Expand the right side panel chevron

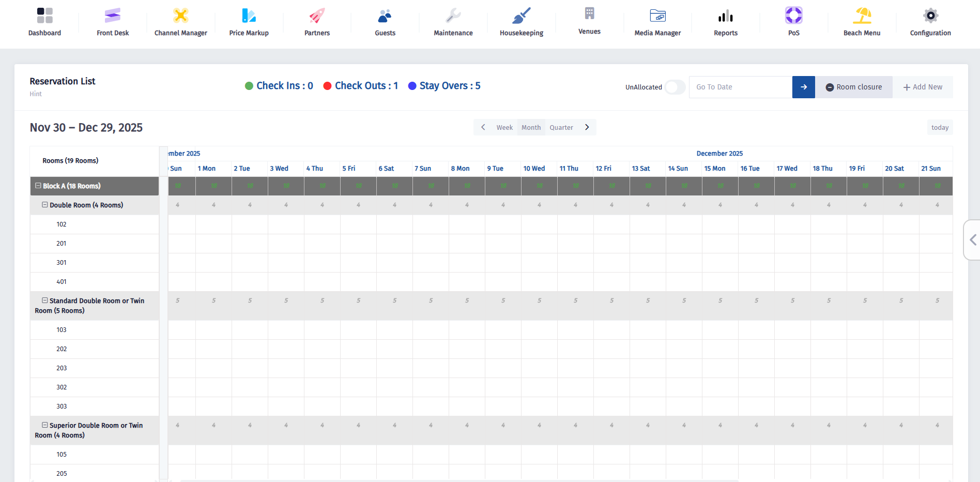[973, 240]
